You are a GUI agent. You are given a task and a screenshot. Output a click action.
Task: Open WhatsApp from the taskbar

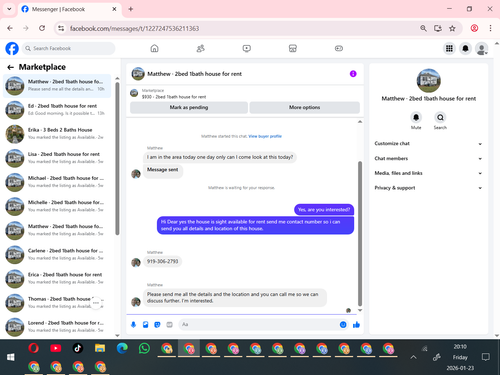pyautogui.click(x=144, y=349)
